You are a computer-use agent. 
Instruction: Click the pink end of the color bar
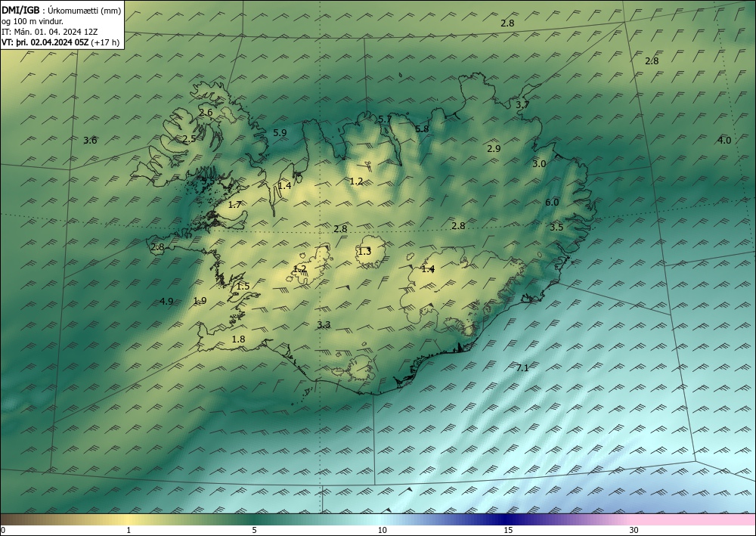694,519
